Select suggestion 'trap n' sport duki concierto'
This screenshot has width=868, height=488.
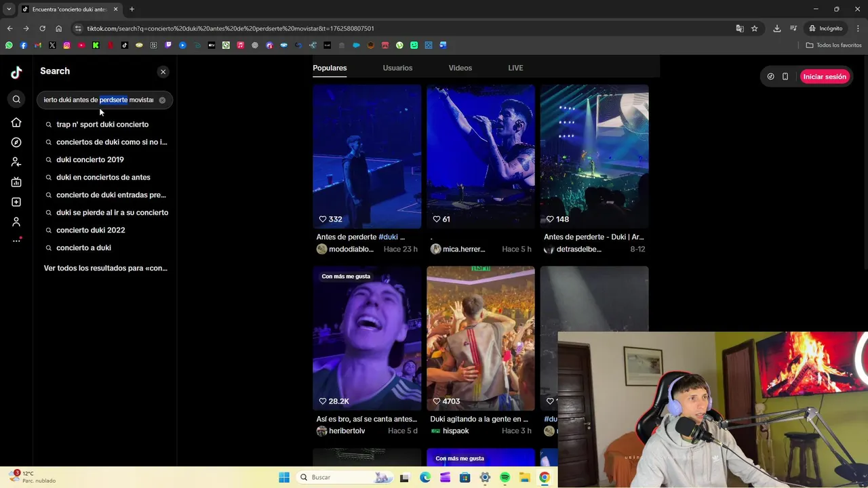(102, 124)
